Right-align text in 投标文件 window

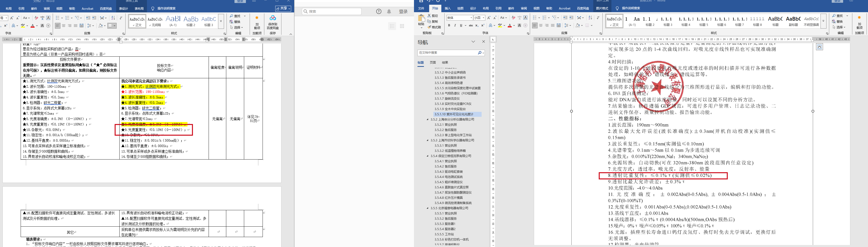click(x=547, y=25)
